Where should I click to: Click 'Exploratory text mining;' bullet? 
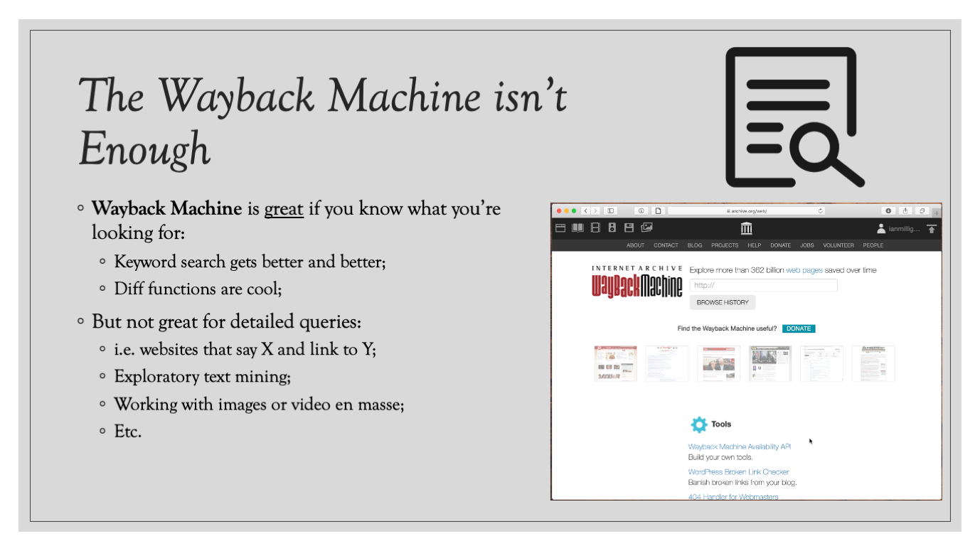click(202, 376)
